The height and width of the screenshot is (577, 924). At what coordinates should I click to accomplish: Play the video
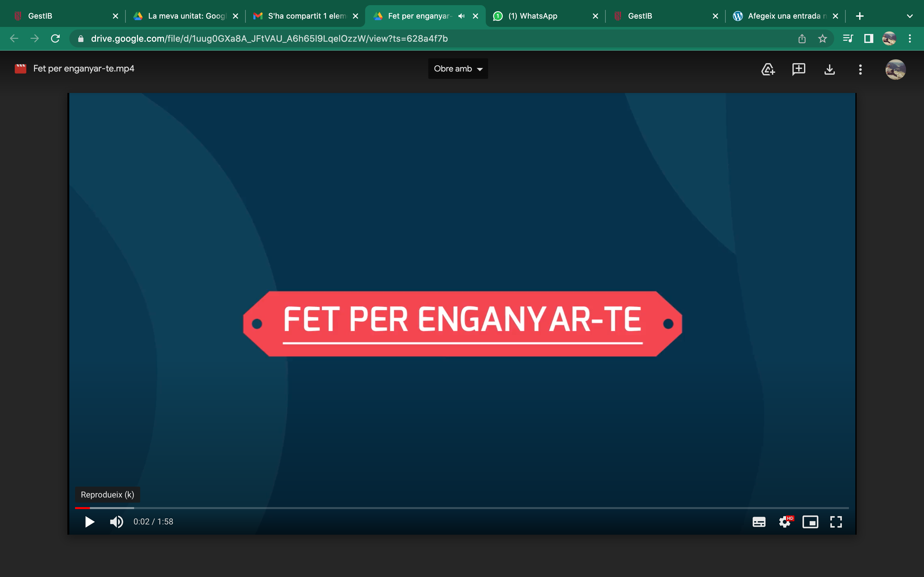click(89, 522)
